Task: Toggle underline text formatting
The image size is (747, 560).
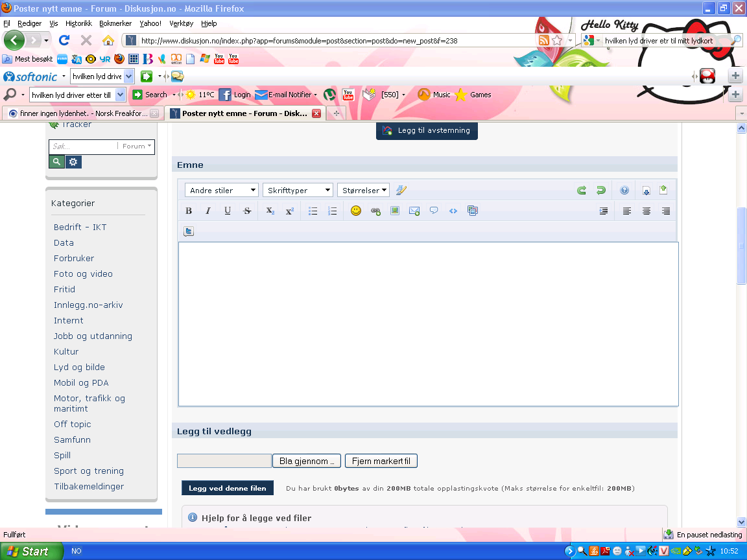Action: click(228, 211)
